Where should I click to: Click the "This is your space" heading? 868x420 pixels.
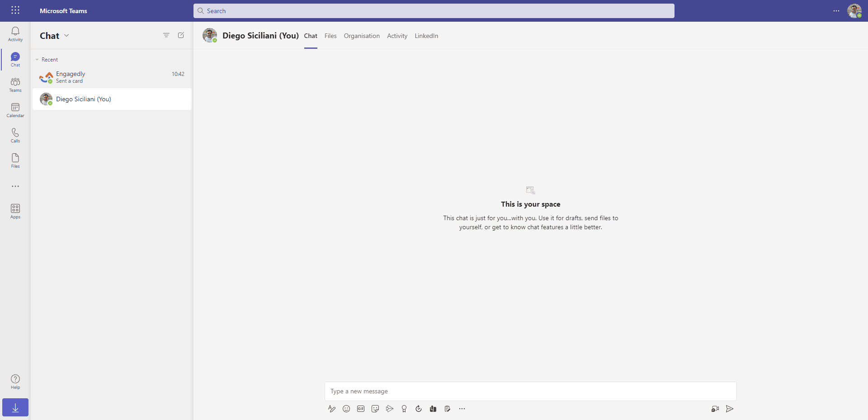pos(530,204)
